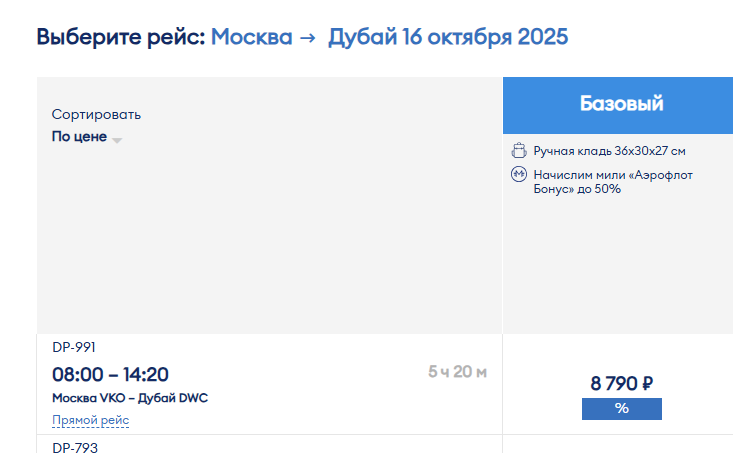Open the По цене sort dropdown
This screenshot has height=453, width=733.
tap(86, 137)
